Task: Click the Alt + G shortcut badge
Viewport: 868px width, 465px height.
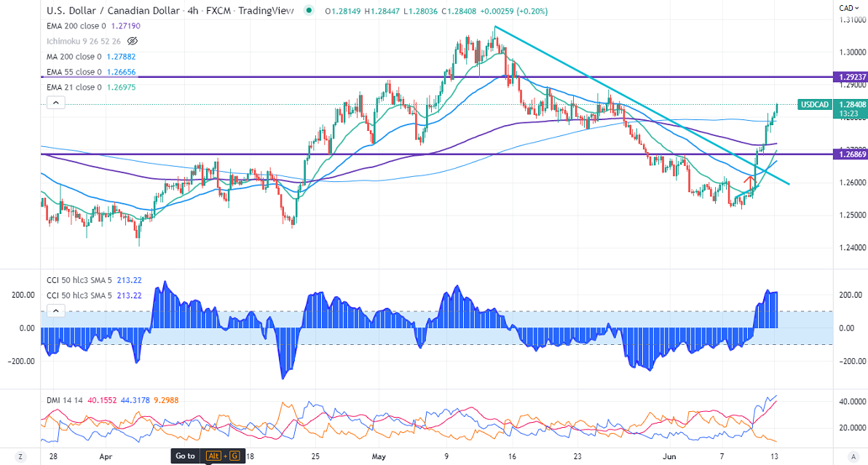Action: tap(223, 456)
